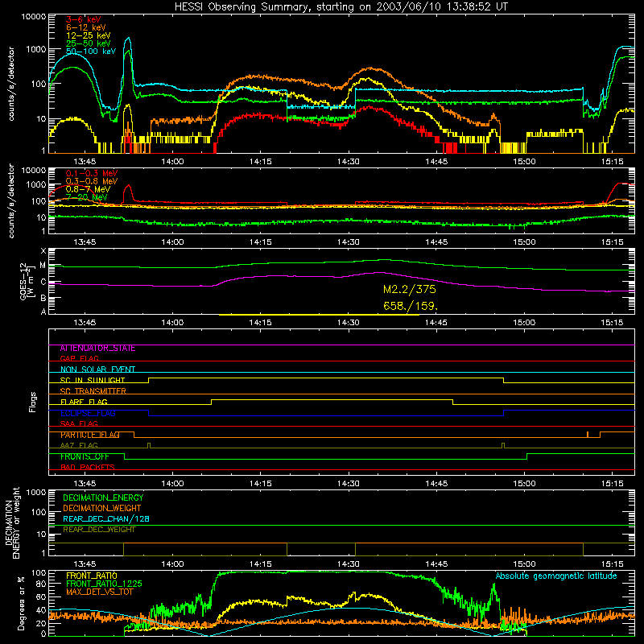Screen dimensions: 644x644
Task: Click the "M2.2/375" flare annotation
Action: point(409,290)
